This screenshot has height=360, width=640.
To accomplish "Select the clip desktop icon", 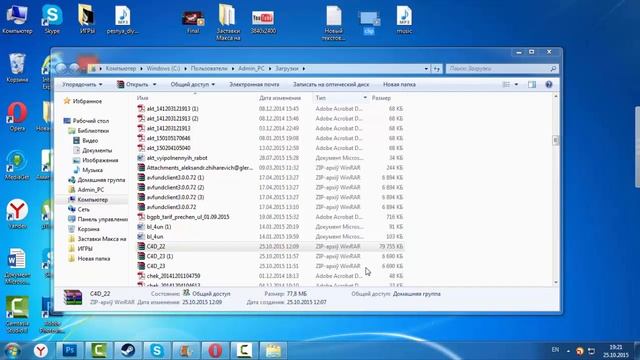I will coord(369,22).
